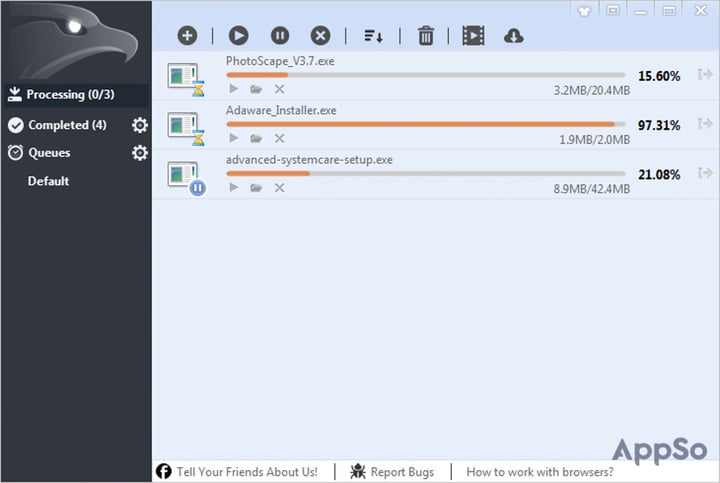Remove Adaware_Installer.exe using its X icon
The width and height of the screenshot is (720, 483).
point(279,138)
